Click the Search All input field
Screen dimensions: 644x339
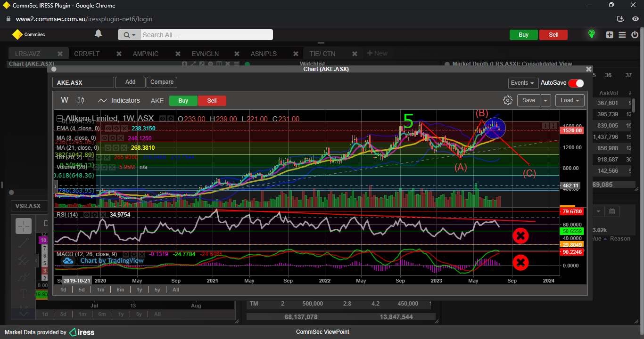pyautogui.click(x=206, y=35)
